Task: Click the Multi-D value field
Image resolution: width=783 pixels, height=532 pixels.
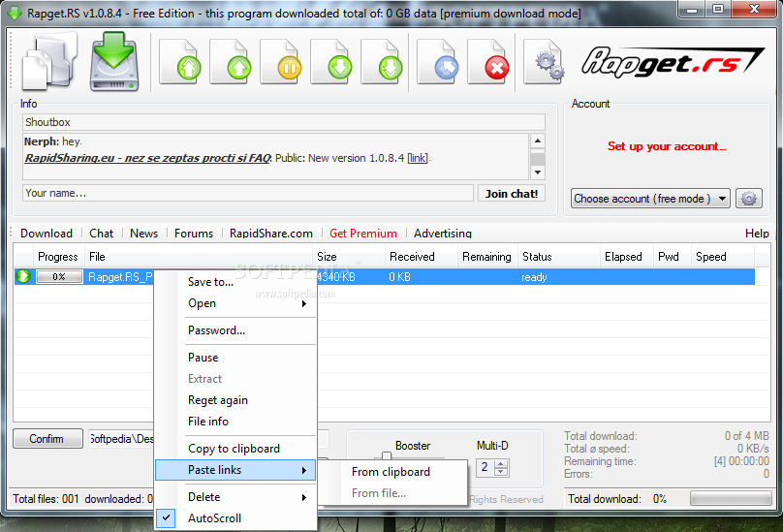Action: point(485,468)
